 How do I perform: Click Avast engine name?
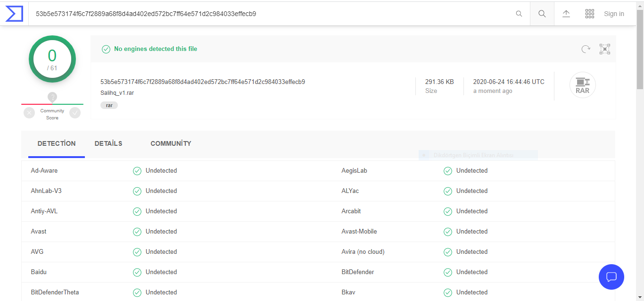(39, 231)
